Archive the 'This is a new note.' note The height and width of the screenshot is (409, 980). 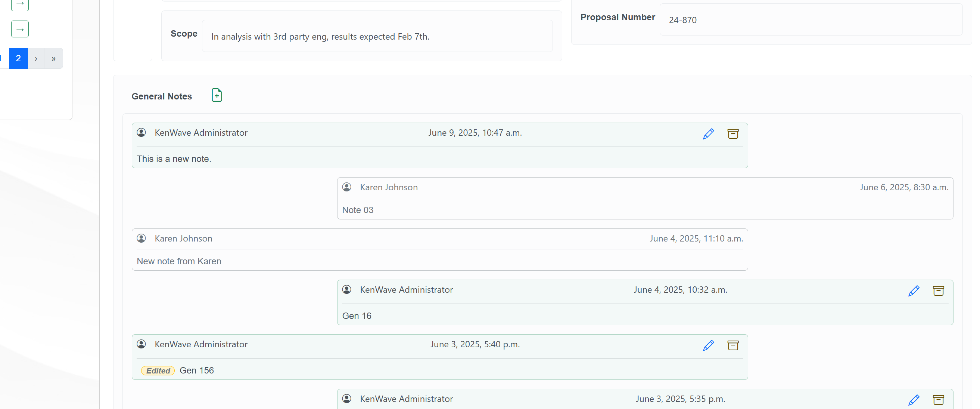[x=733, y=134]
